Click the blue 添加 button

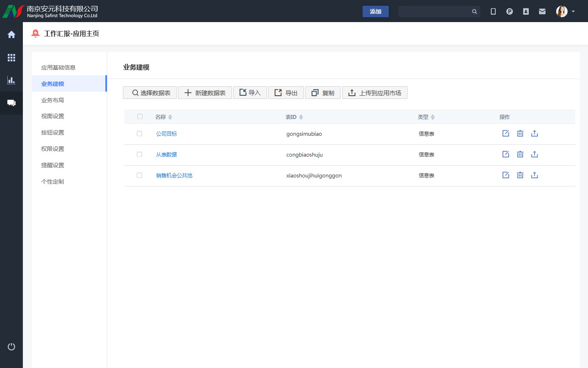point(376,11)
